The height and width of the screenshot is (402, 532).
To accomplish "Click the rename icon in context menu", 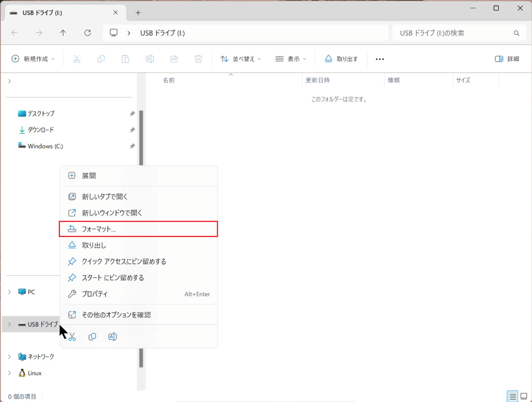I will [x=112, y=337].
